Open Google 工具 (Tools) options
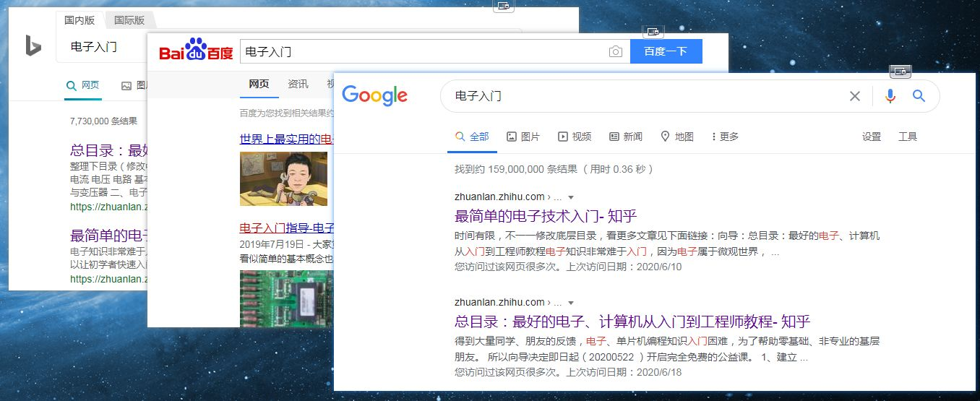Viewport: 980px width, 401px height. point(908,137)
